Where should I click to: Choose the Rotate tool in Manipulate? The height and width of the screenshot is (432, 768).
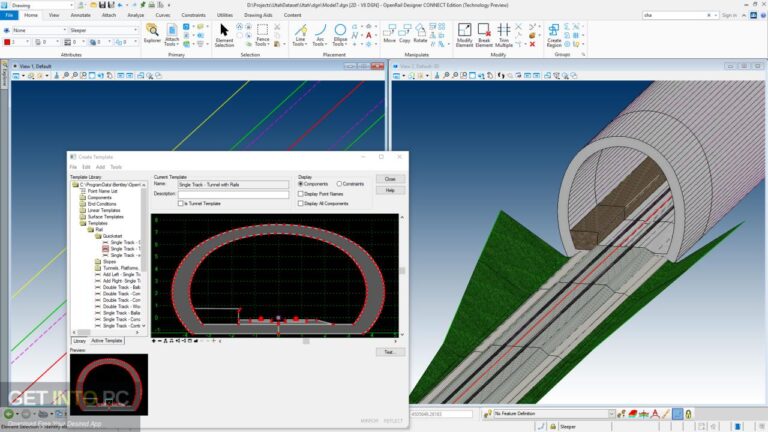(x=420, y=33)
